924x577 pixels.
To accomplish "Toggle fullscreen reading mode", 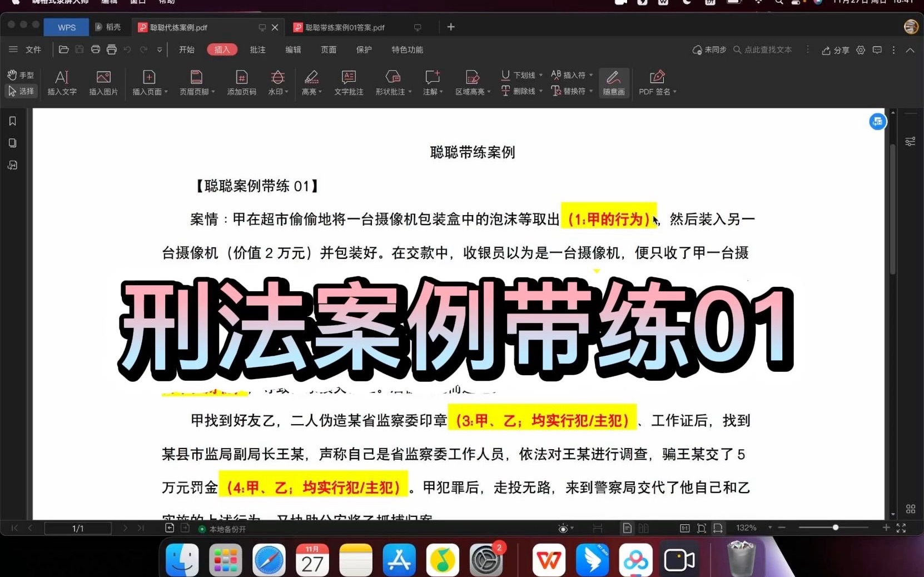I will pos(901,529).
